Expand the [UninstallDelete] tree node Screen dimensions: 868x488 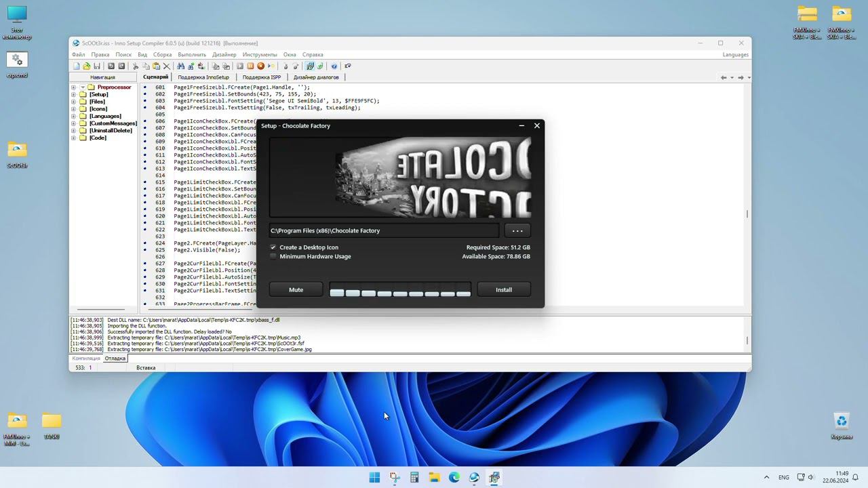[73, 130]
